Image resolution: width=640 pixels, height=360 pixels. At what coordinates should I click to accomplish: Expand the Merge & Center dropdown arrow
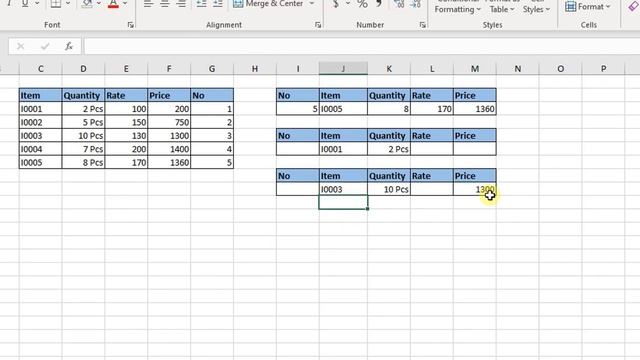[312, 4]
